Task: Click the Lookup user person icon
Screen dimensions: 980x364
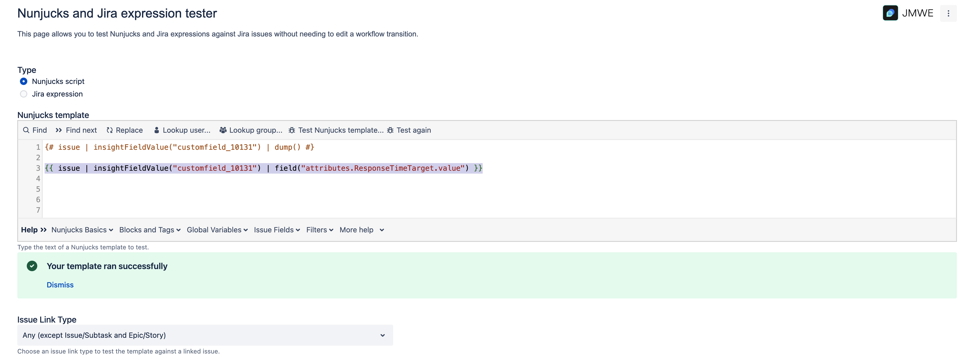Action: click(156, 130)
